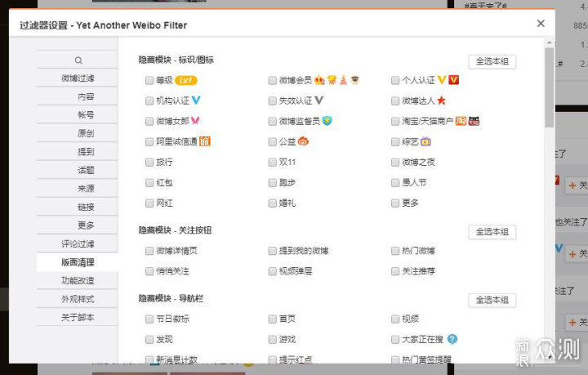
Task: Tick the 双11 checkbox
Action: tap(272, 162)
